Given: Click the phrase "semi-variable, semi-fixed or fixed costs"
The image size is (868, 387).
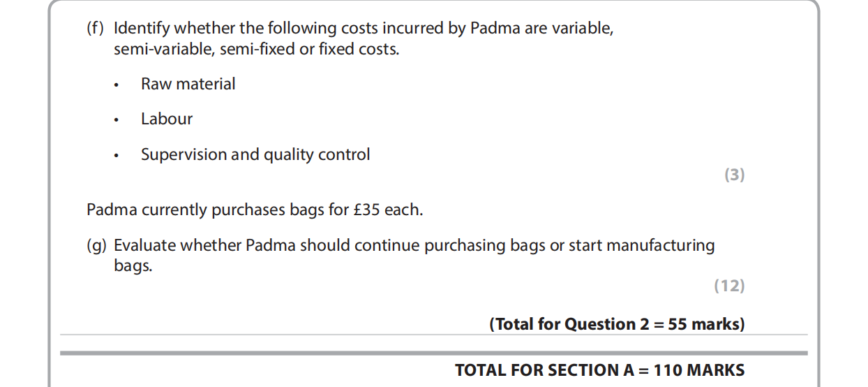Looking at the screenshot, I should (x=256, y=50).
